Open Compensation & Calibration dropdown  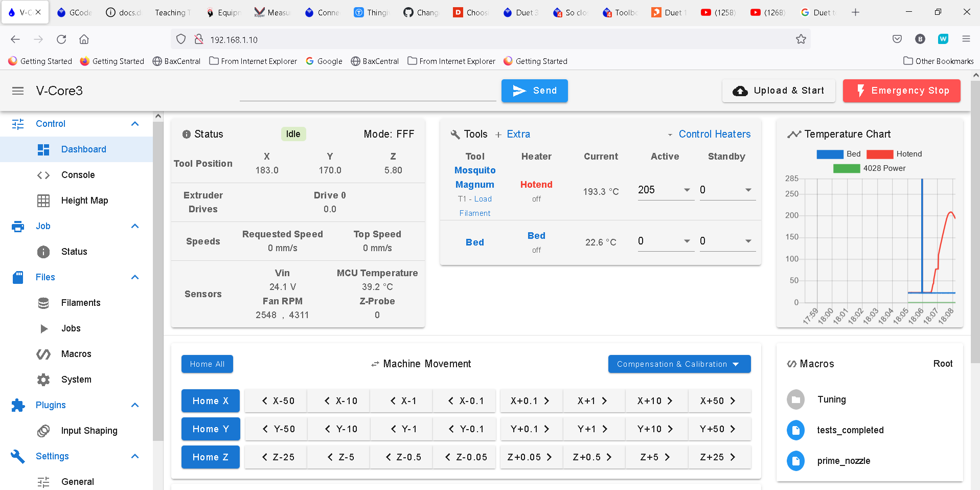click(679, 364)
